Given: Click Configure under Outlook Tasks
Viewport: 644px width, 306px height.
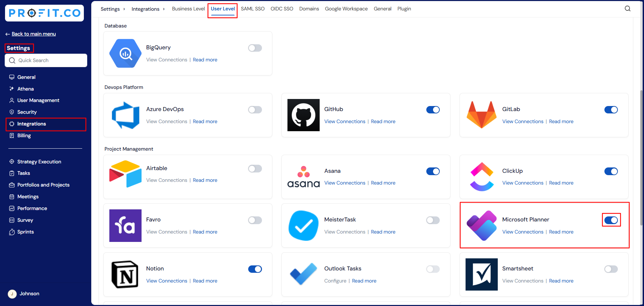Looking at the screenshot, I should coord(335,281).
